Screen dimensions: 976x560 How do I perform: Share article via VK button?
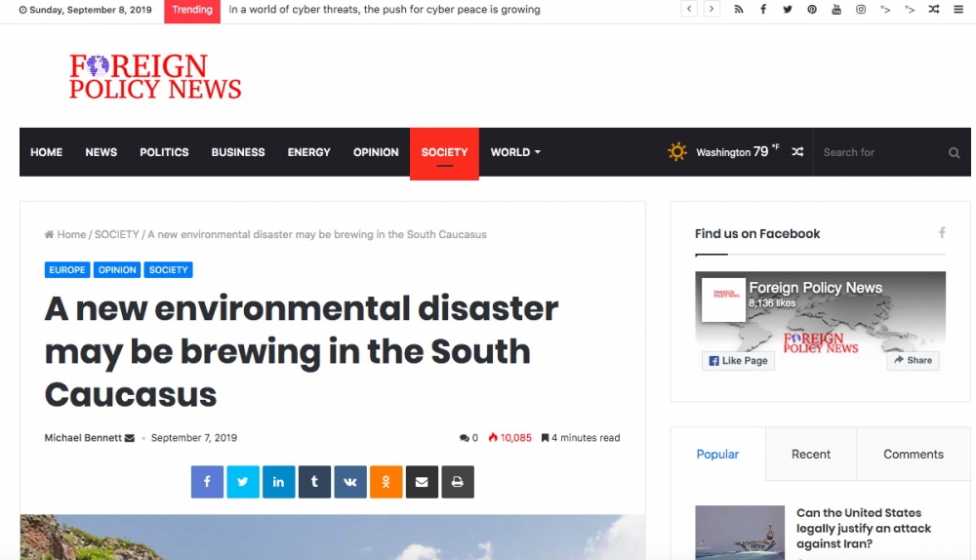(x=350, y=482)
